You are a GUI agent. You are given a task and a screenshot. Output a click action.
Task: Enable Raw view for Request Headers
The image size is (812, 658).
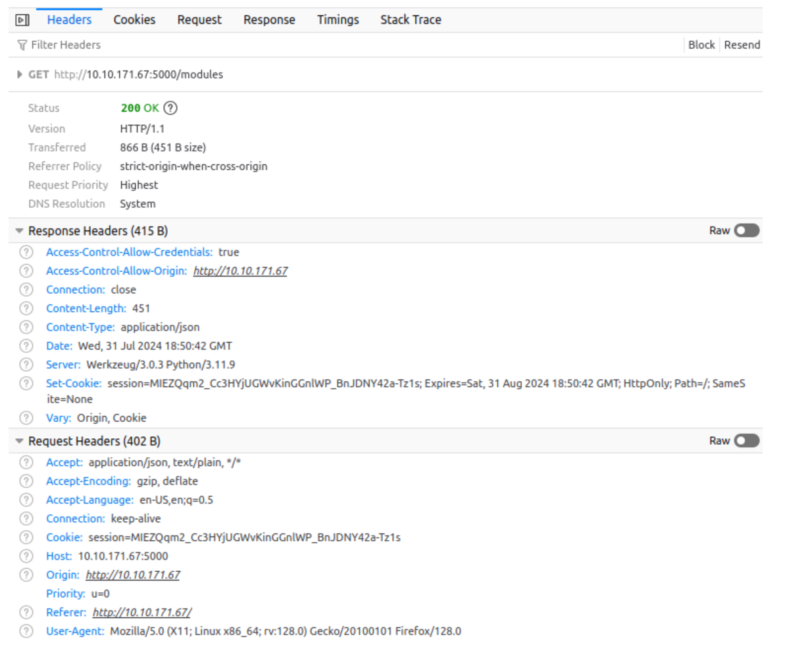click(x=747, y=440)
